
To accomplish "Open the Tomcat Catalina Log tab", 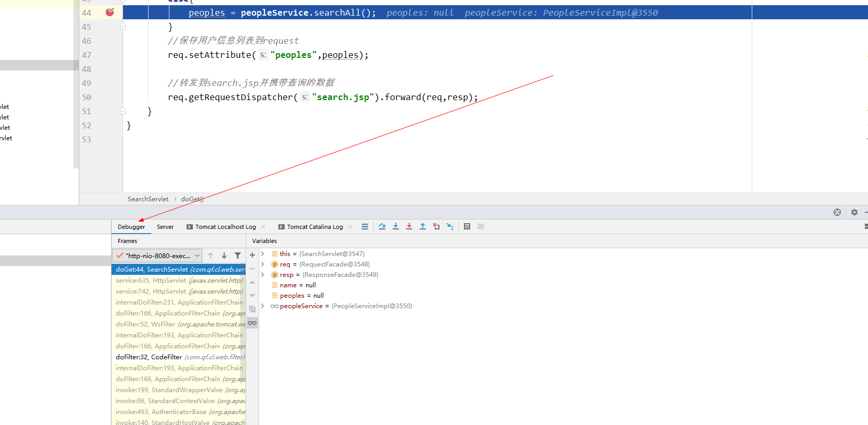I will point(314,227).
